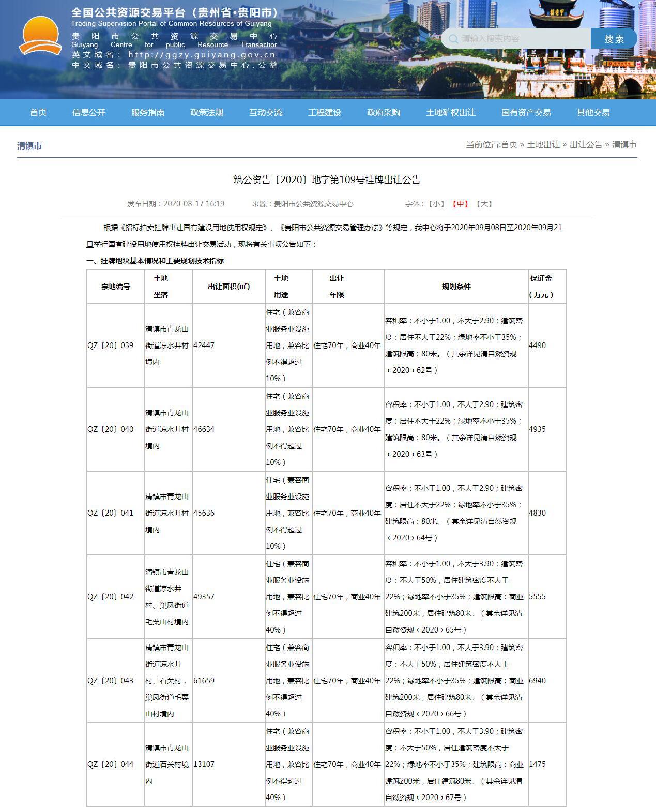Click area value 61659
Viewport: 656px width, 812px height.
click(204, 681)
